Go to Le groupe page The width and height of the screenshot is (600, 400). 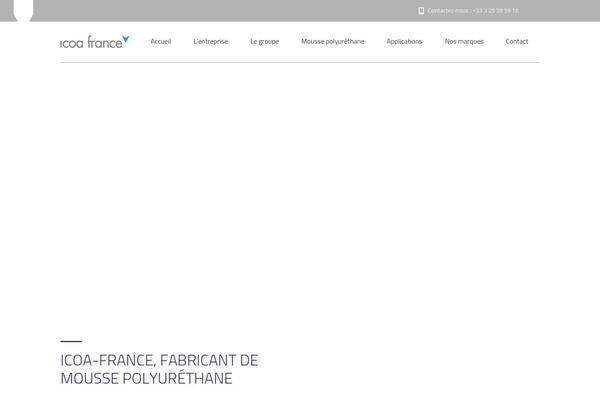pyautogui.click(x=264, y=41)
